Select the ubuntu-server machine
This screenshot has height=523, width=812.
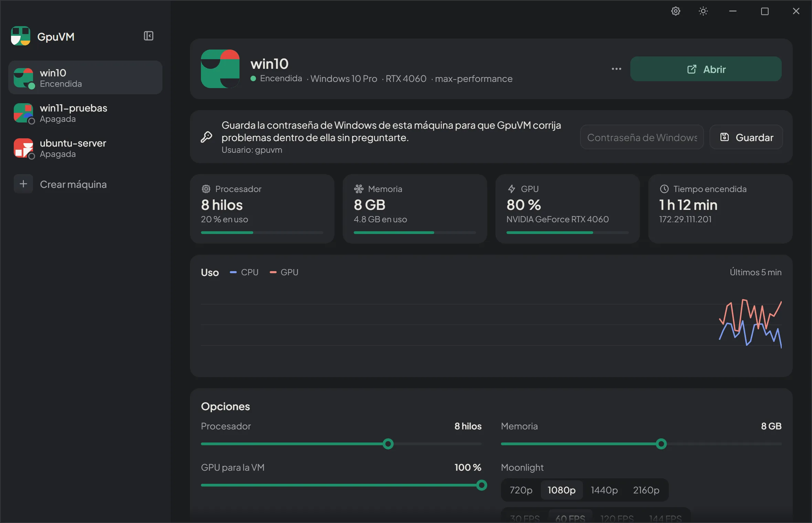(85, 148)
